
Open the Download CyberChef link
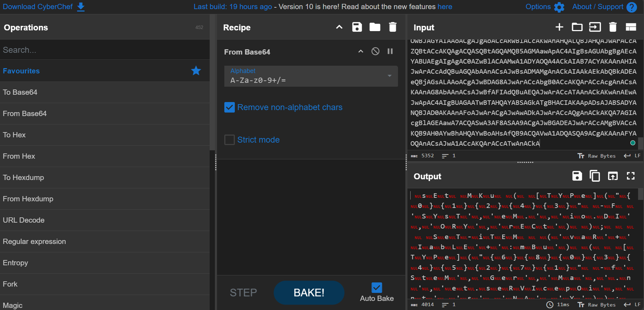pyautogui.click(x=38, y=7)
